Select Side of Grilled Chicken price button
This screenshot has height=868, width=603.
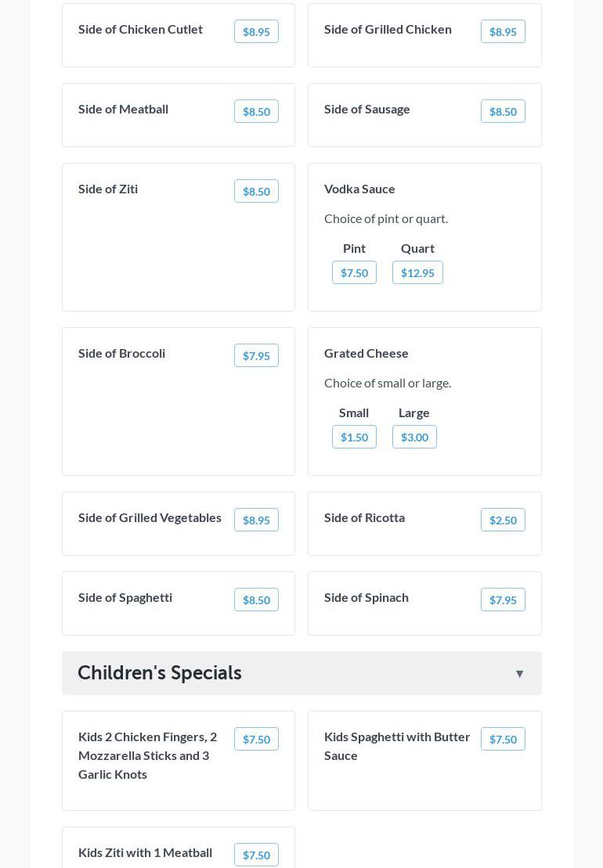pyautogui.click(x=503, y=32)
